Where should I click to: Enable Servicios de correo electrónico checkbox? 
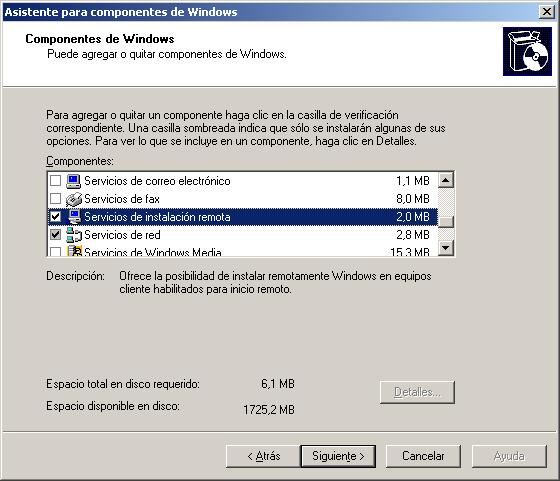pyautogui.click(x=55, y=181)
